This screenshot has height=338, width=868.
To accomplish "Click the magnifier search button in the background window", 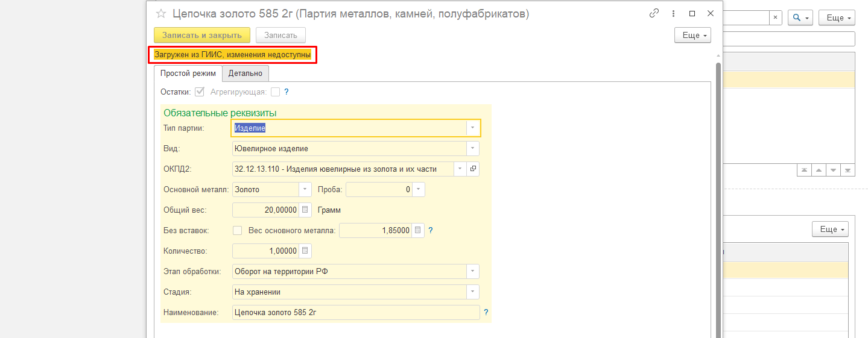I will point(800,18).
